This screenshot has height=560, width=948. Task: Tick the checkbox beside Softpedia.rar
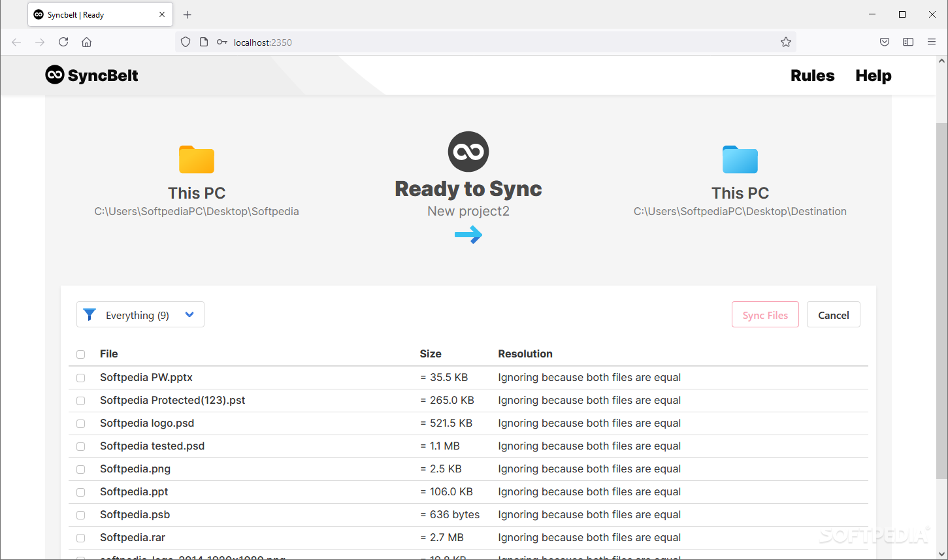(x=81, y=538)
